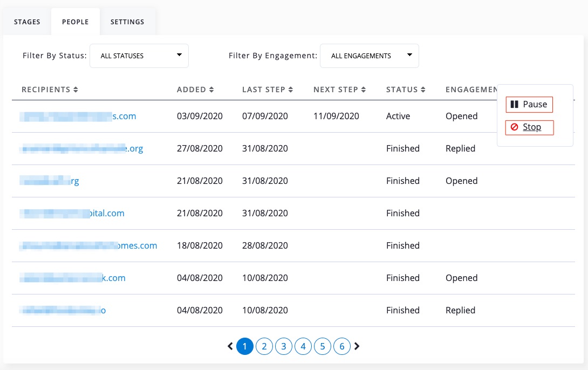The height and width of the screenshot is (370, 588).
Task: Click Stop in the popup menu
Action: pos(529,127)
